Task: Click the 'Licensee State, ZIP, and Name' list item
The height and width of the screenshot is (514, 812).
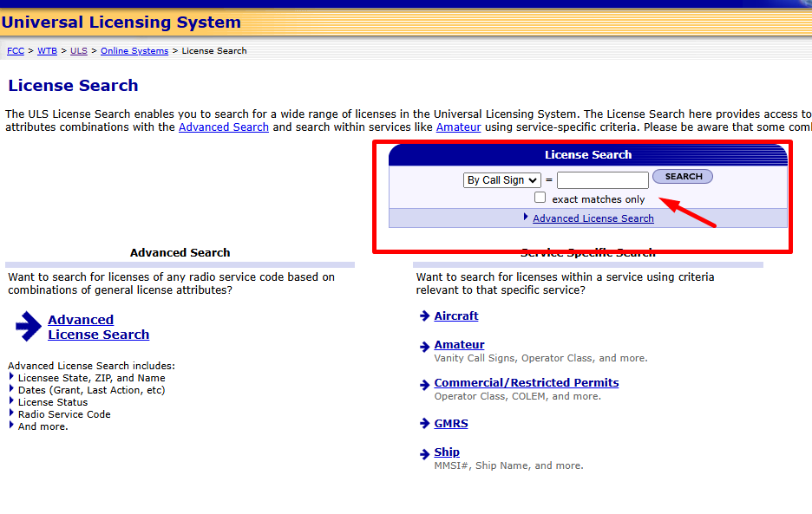Action: (92, 379)
